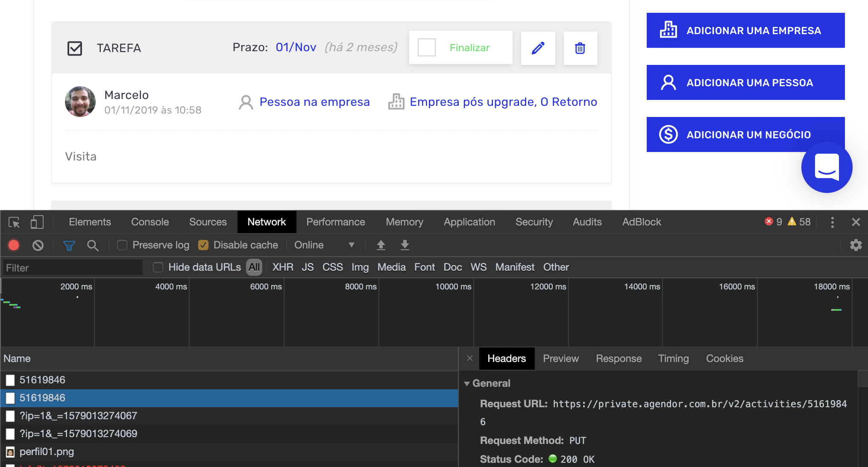Click the network search magnifier icon
Screen dimensions: 868x467
(93, 245)
